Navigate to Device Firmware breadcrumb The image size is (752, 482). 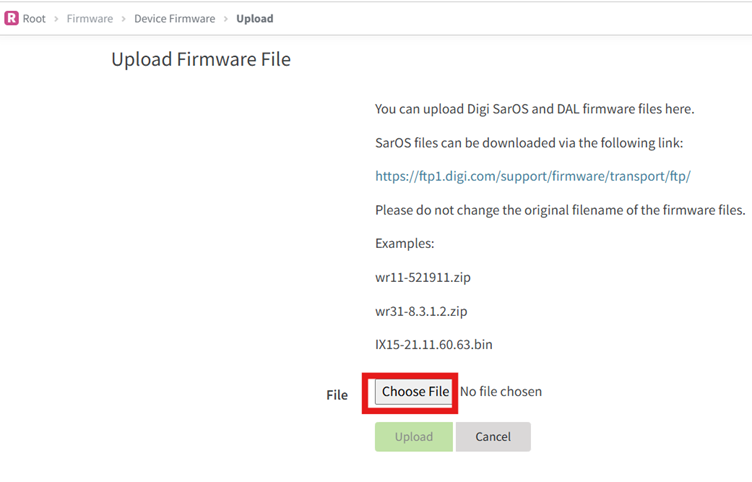point(174,18)
